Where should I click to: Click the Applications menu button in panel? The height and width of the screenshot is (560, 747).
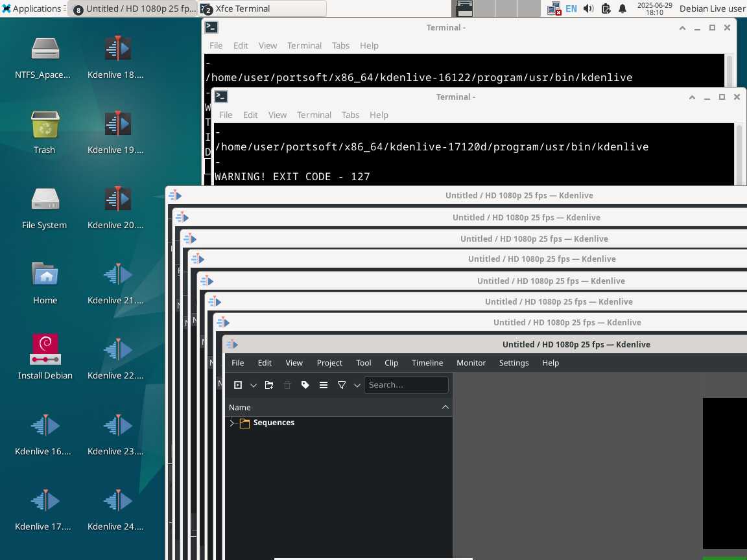tap(33, 8)
